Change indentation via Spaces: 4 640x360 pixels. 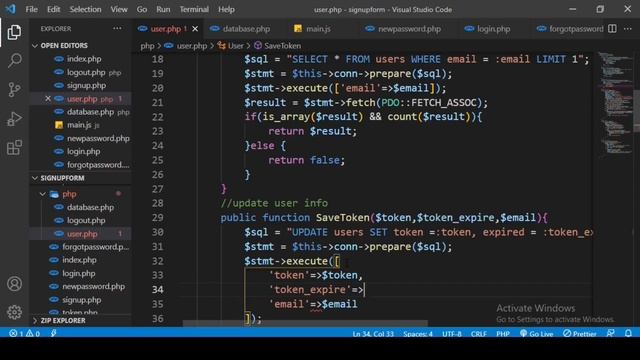point(418,333)
